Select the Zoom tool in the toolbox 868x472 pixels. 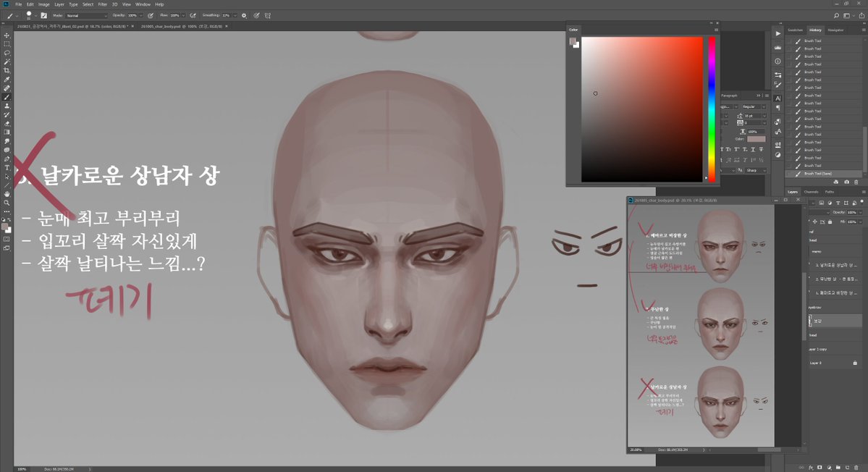coord(7,203)
